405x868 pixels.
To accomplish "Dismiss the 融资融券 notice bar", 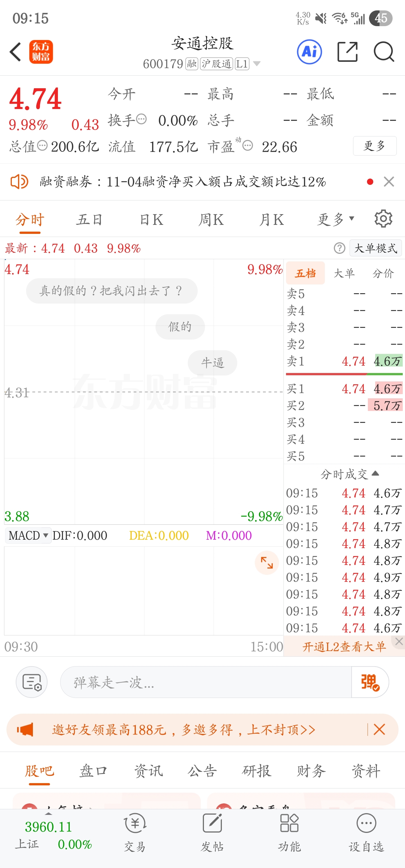I will coord(389,182).
